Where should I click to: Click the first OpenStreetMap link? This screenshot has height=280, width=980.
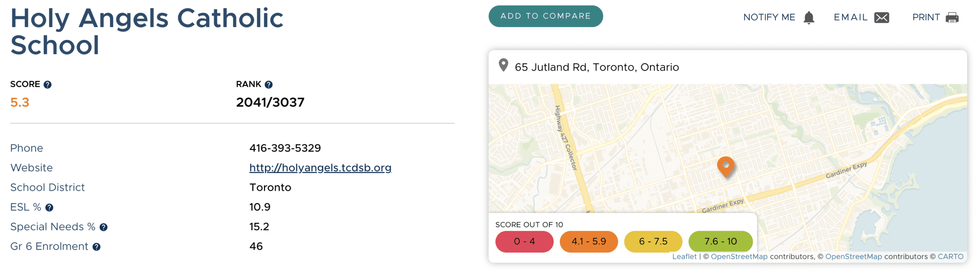click(x=739, y=257)
